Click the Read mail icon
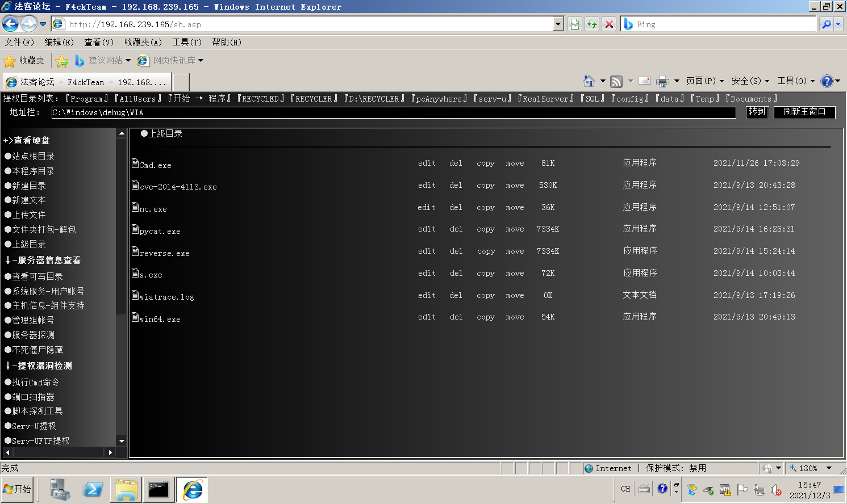This screenshot has width=847, height=504. coord(645,81)
